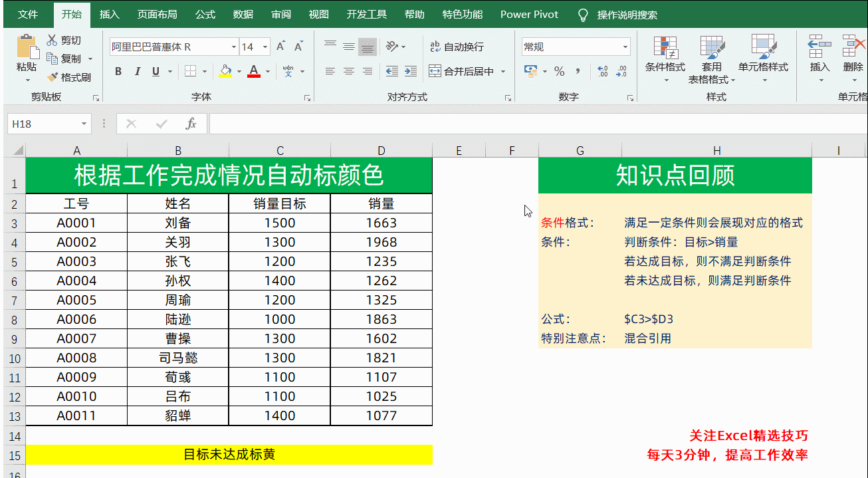
Task: Switch to the Page Layout (页面布局) tab
Action: coord(158,14)
